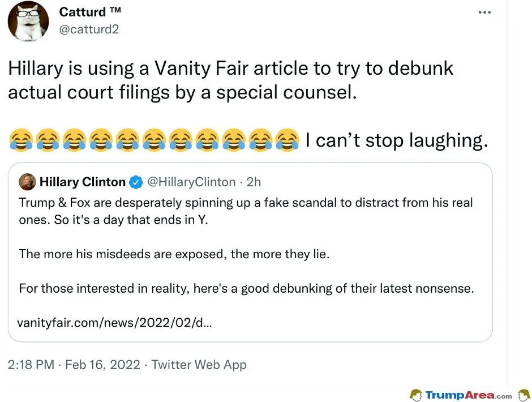Open the vanityfair.com article link

pyautogui.click(x=115, y=323)
